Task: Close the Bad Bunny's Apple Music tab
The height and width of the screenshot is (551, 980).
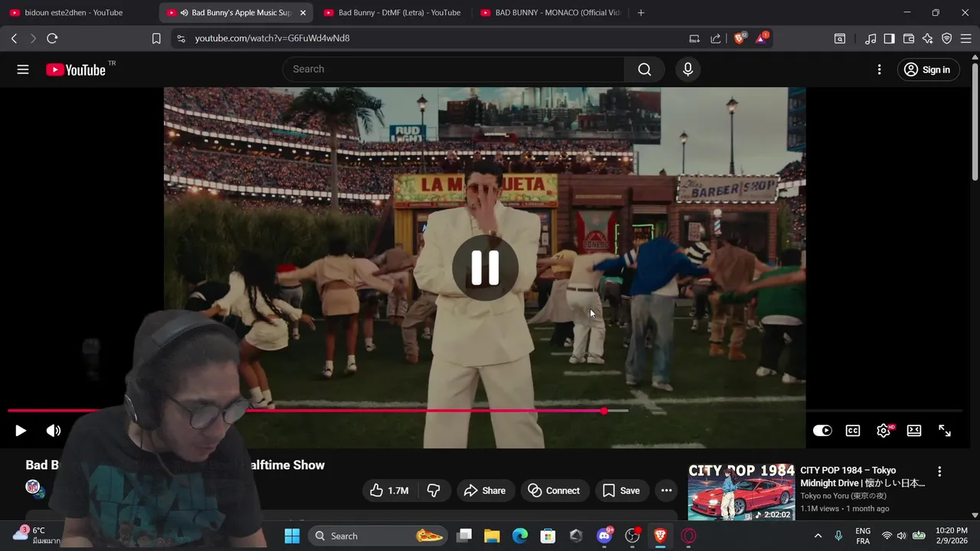Action: pos(302,12)
